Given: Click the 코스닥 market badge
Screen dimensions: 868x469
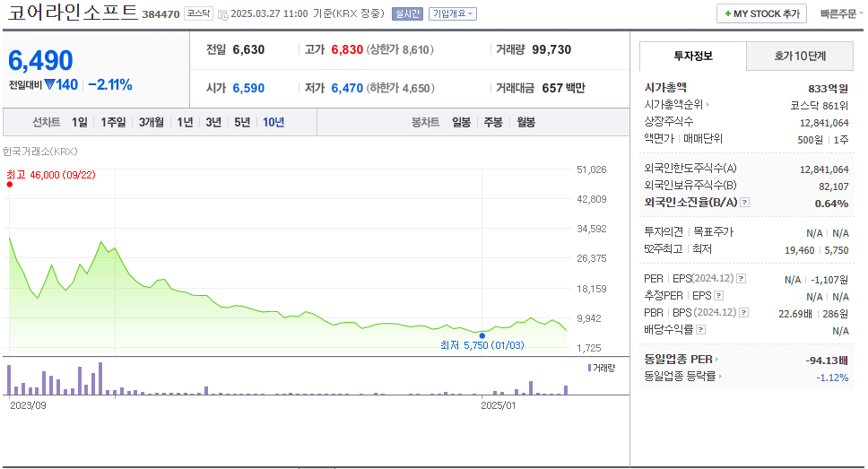Looking at the screenshot, I should click(199, 13).
